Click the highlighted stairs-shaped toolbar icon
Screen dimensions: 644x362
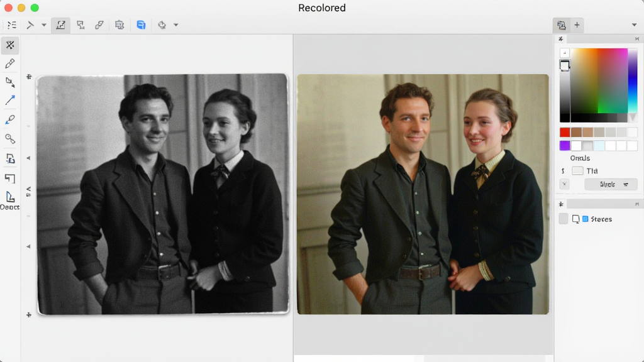point(60,25)
